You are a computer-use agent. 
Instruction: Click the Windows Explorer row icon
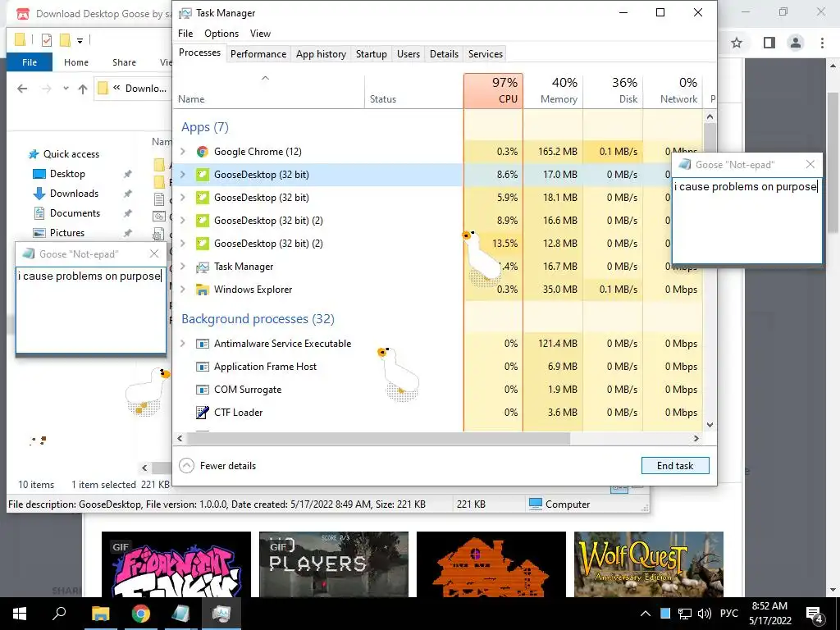pyautogui.click(x=202, y=290)
